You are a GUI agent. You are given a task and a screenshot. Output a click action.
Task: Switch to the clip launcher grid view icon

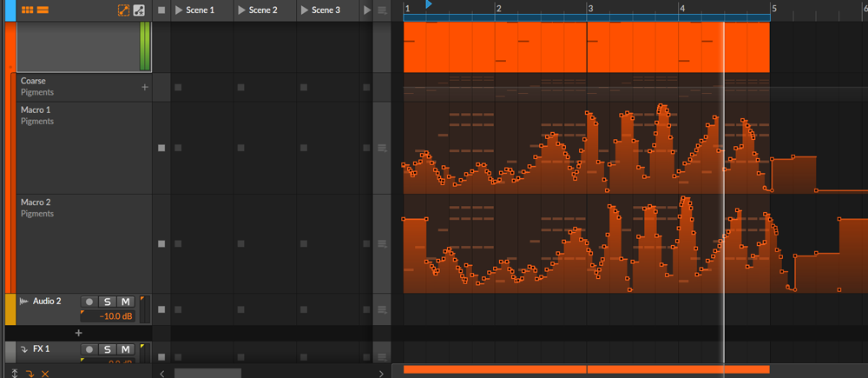[x=28, y=10]
